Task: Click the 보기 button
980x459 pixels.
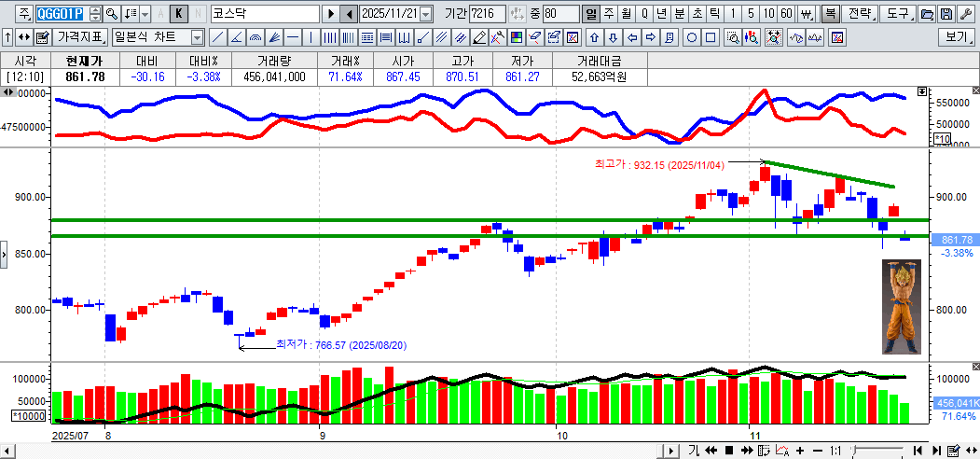Action: (957, 37)
